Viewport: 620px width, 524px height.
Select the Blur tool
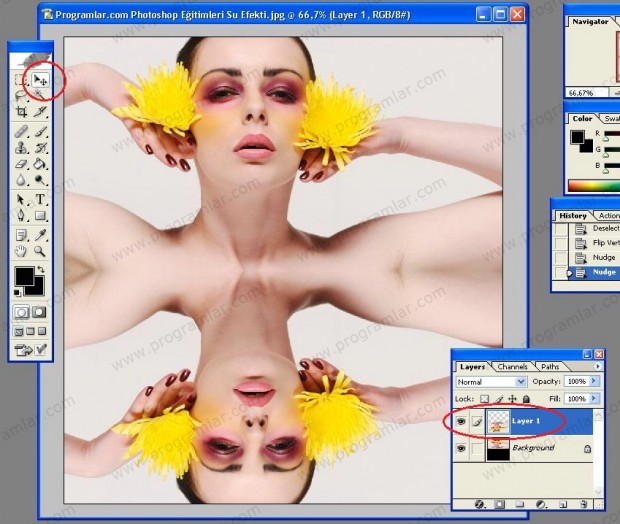[x=21, y=180]
